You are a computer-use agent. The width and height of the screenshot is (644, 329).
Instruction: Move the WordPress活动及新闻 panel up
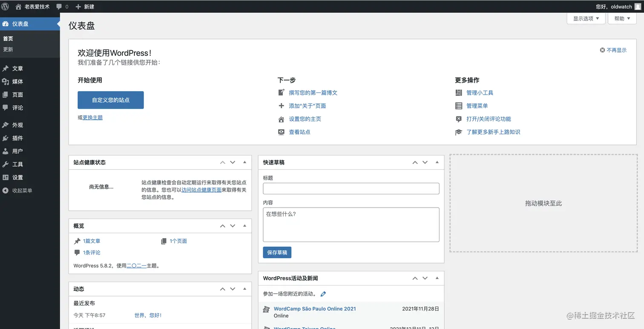pyautogui.click(x=415, y=278)
